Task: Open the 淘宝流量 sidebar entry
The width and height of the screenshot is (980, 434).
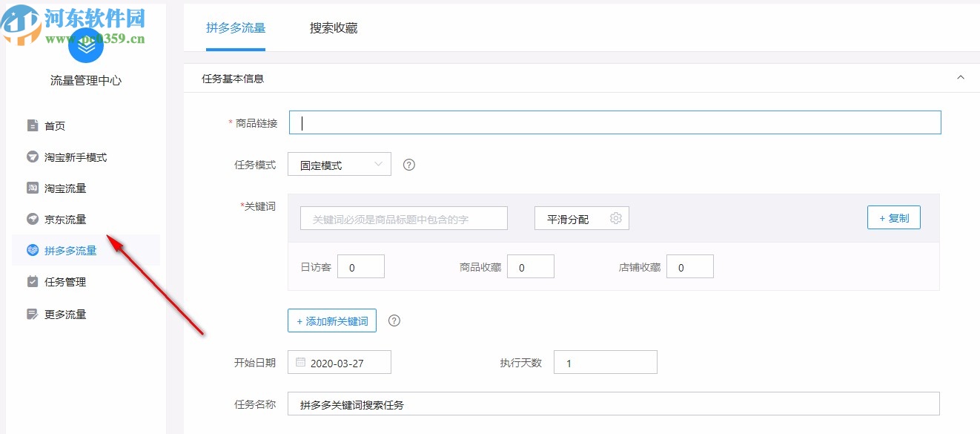Action: (86, 188)
